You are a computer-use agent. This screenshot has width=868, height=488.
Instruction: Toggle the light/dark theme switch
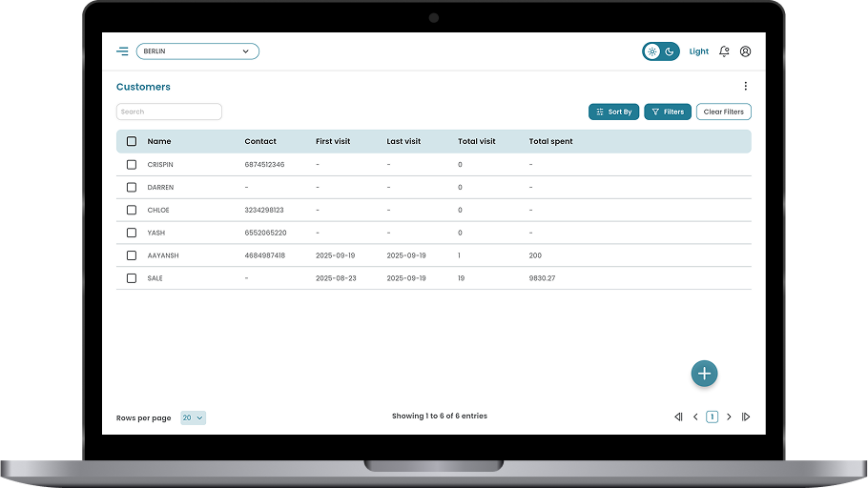point(660,51)
